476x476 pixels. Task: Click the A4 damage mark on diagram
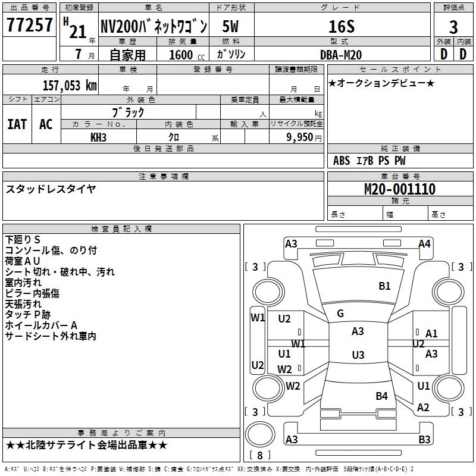pyautogui.click(x=424, y=244)
